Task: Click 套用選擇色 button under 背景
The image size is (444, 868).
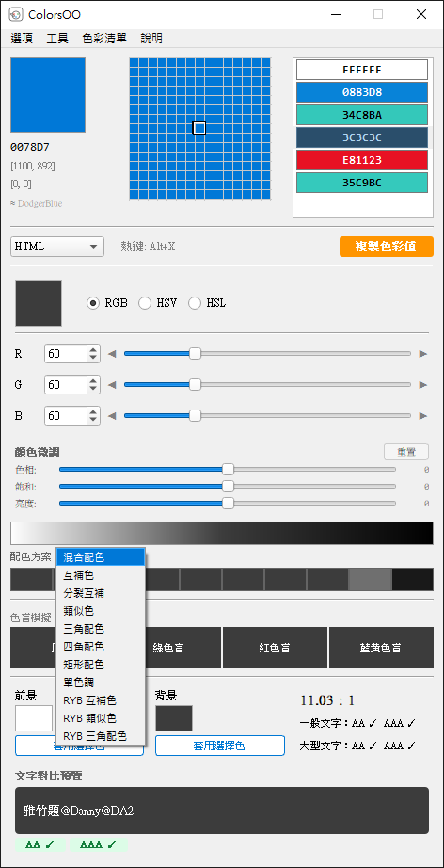Action: [x=220, y=746]
